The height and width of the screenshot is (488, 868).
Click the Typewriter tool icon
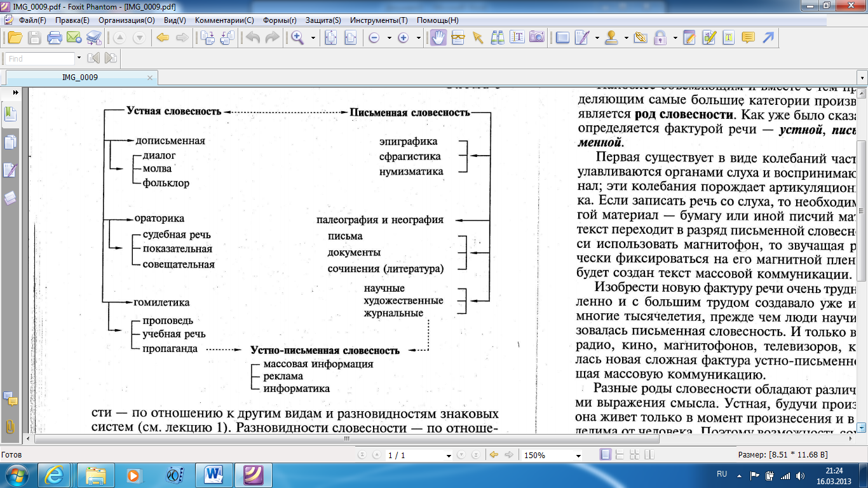[x=729, y=37]
